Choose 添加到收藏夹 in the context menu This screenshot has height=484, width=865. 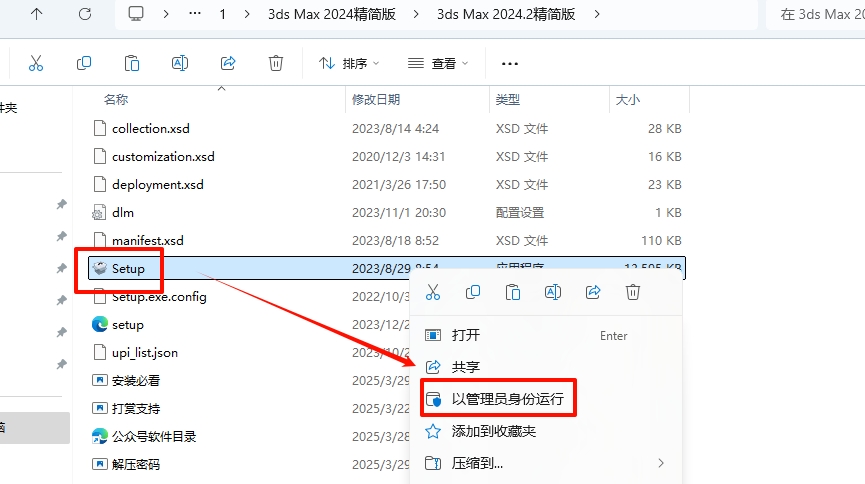click(494, 431)
